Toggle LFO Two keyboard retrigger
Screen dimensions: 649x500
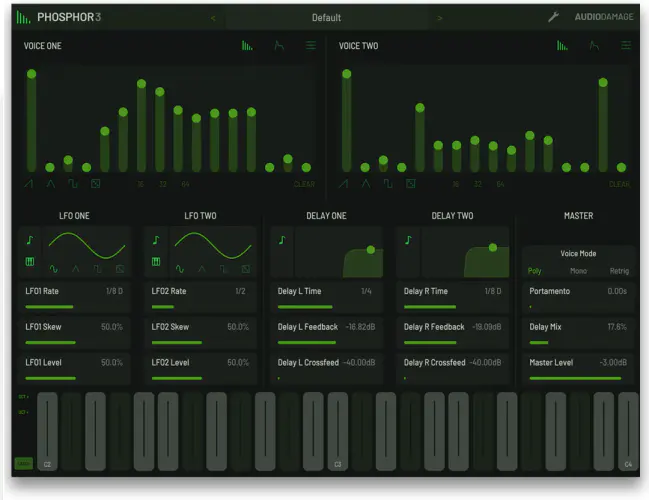tap(156, 262)
